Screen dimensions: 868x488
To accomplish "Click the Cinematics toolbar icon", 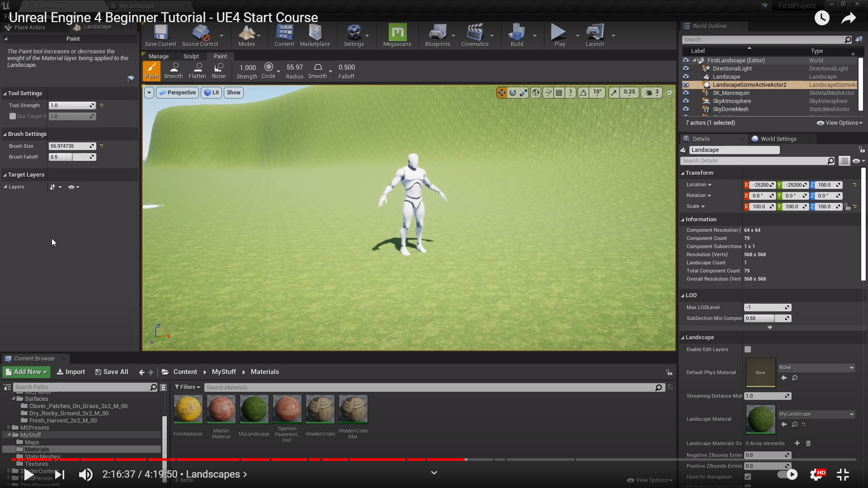I will coord(475,35).
